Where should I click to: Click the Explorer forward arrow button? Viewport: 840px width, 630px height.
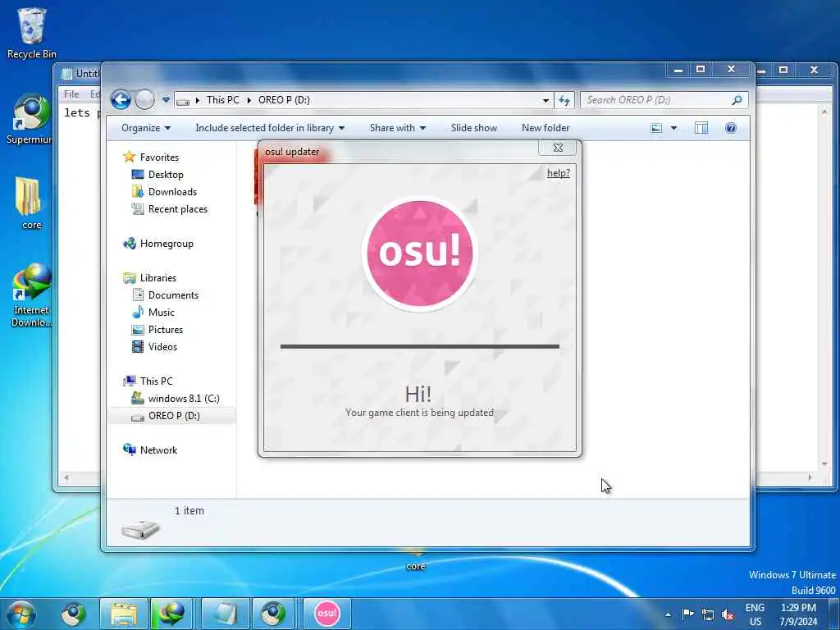[144, 99]
